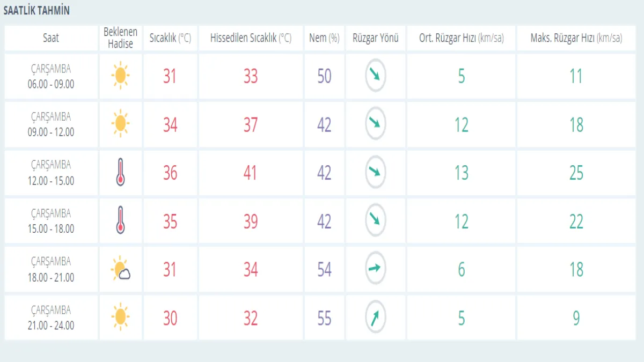This screenshot has width=644, height=362.
Task: Click the Saat column header
Action: click(x=51, y=38)
